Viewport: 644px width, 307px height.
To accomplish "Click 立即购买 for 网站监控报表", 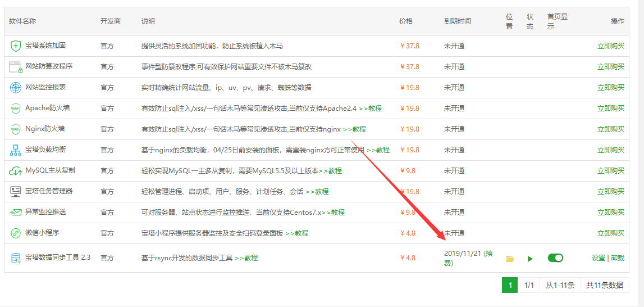I will click(611, 87).
